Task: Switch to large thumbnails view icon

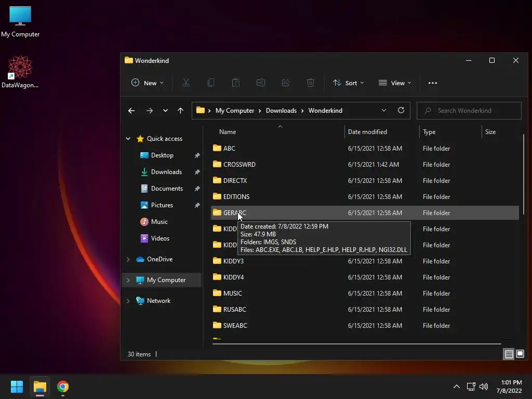Action: pos(520,354)
